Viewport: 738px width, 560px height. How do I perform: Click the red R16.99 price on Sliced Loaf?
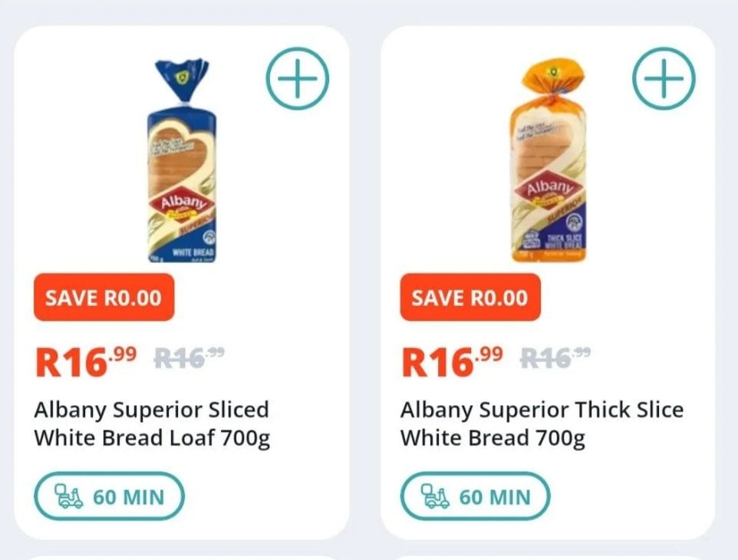click(x=86, y=361)
